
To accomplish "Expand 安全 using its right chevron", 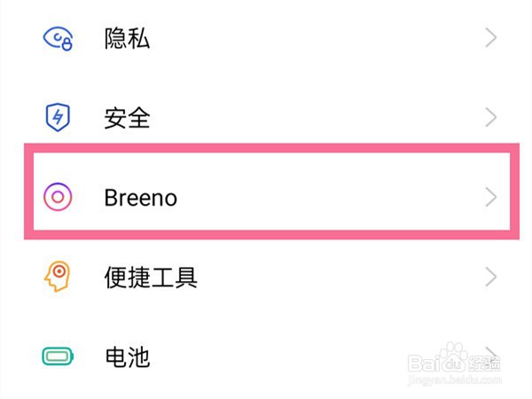I will tap(491, 117).
